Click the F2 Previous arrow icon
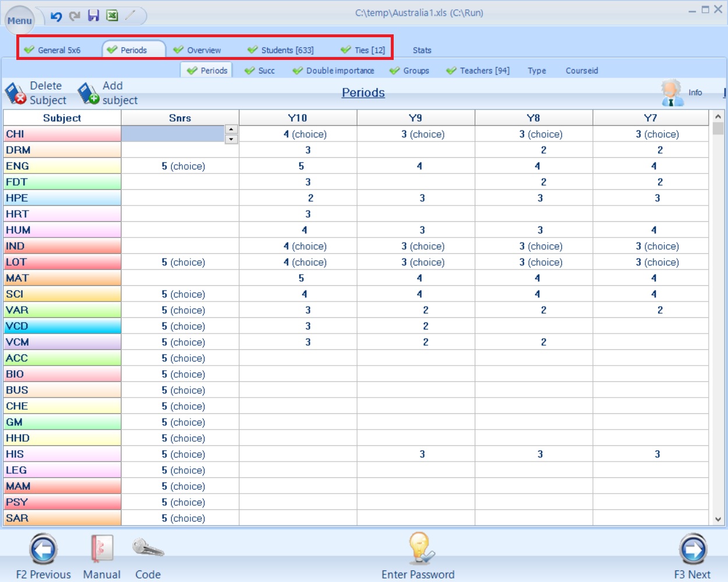728x582 pixels. tap(43, 549)
